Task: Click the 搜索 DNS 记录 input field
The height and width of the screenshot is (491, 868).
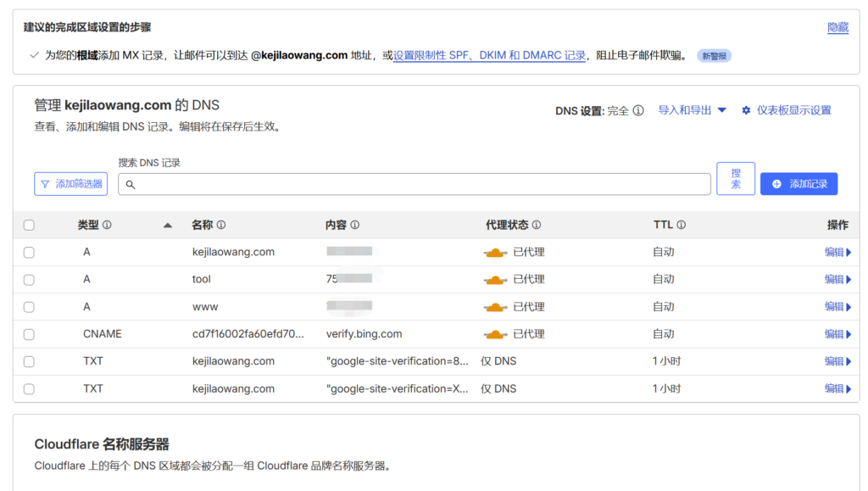Action: (x=414, y=184)
